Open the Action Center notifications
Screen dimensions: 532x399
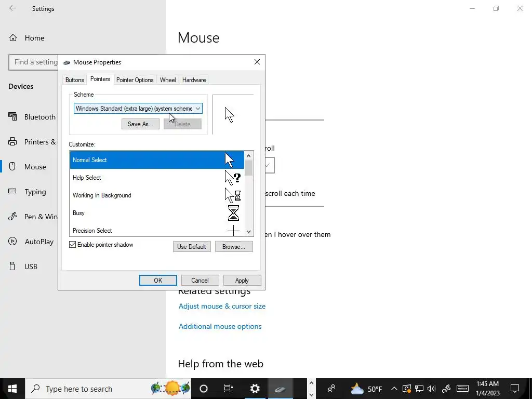click(x=515, y=389)
